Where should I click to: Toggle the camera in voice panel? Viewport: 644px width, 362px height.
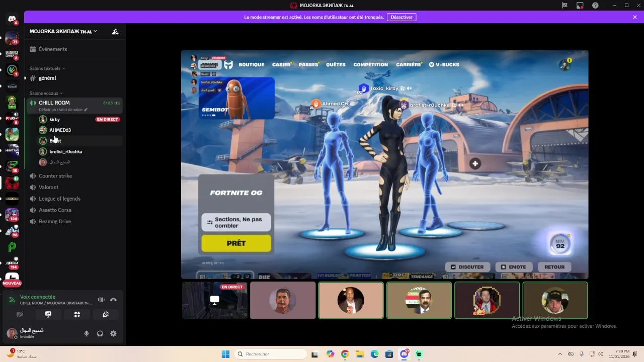(20, 314)
